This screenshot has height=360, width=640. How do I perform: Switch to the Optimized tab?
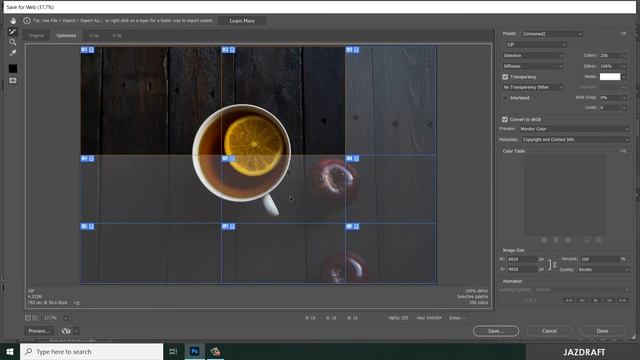tap(66, 36)
